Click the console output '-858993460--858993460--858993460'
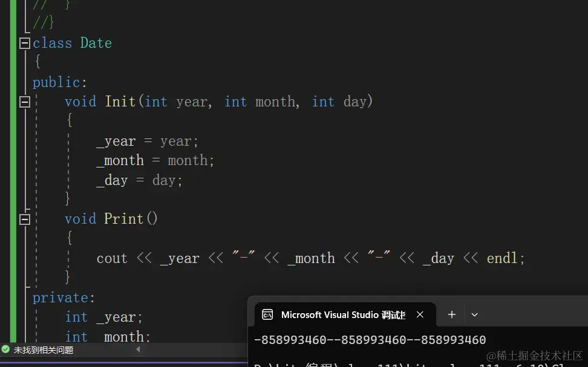The width and height of the screenshot is (588, 367). [x=370, y=340]
